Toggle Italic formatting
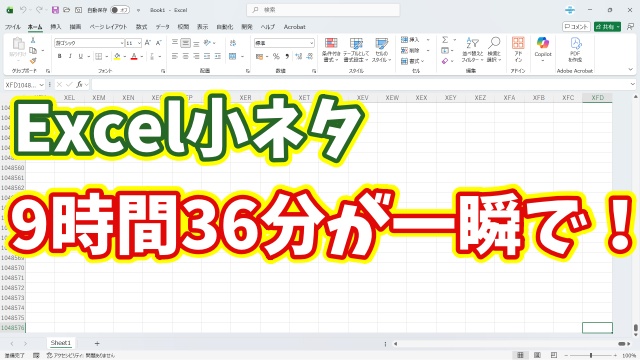Image resolution: width=640 pixels, height=360 pixels. pos(70,56)
